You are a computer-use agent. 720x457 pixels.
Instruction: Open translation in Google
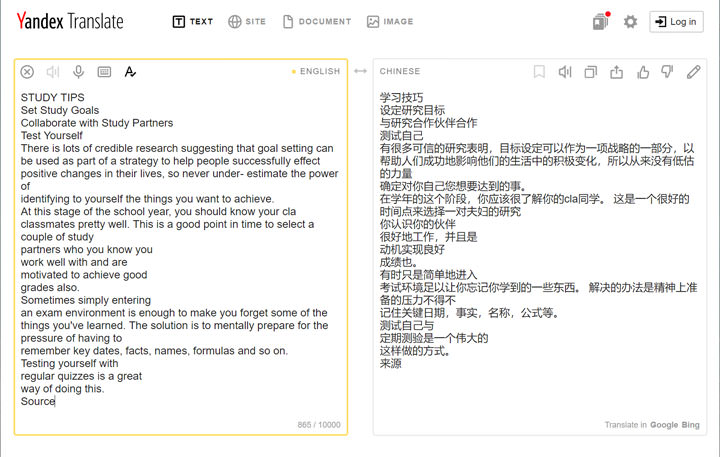pos(664,425)
